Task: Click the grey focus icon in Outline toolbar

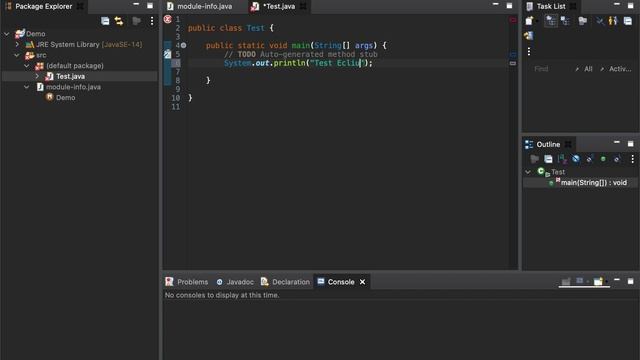Action: (x=534, y=159)
